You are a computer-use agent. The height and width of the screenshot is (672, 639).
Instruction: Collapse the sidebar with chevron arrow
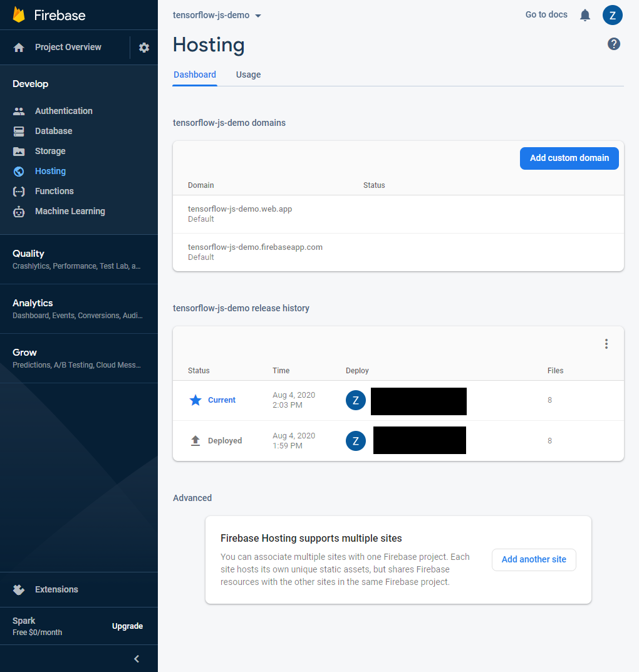tap(137, 658)
